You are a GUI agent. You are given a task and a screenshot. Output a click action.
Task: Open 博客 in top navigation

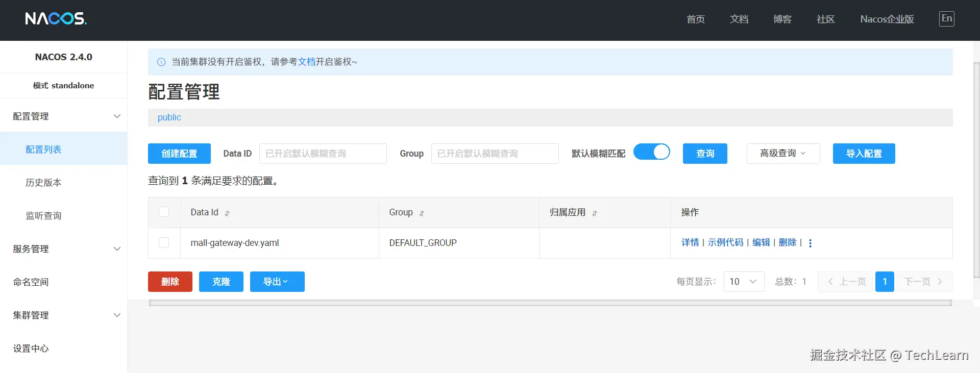click(782, 19)
